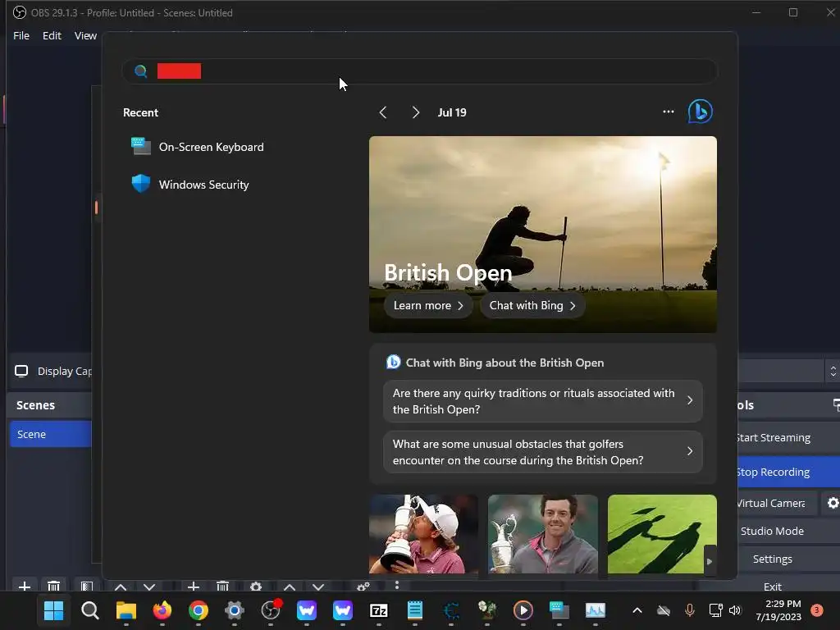This screenshot has height=630, width=840.
Task: Click the taskbar Search magnifier icon
Action: (89, 610)
